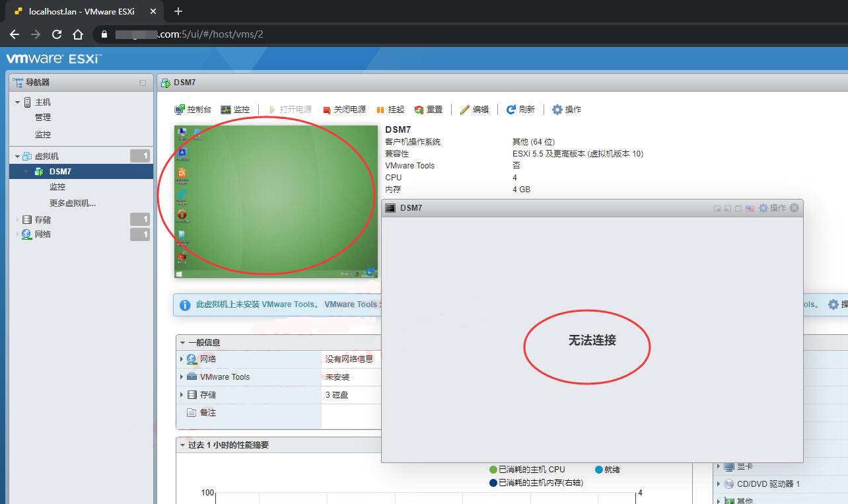848x504 pixels.
Task: Close the DSM7 console window
Action: pyautogui.click(x=795, y=208)
